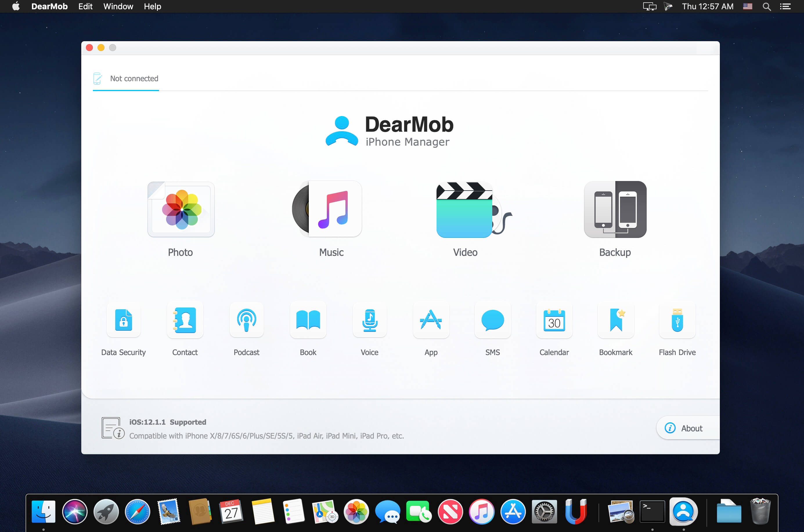Screen dimensions: 804x532
Task: Launch the Backup feature icon
Action: 615,209
